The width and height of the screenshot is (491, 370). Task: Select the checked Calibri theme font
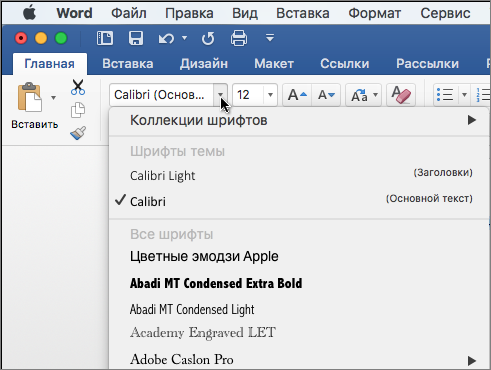click(x=299, y=201)
